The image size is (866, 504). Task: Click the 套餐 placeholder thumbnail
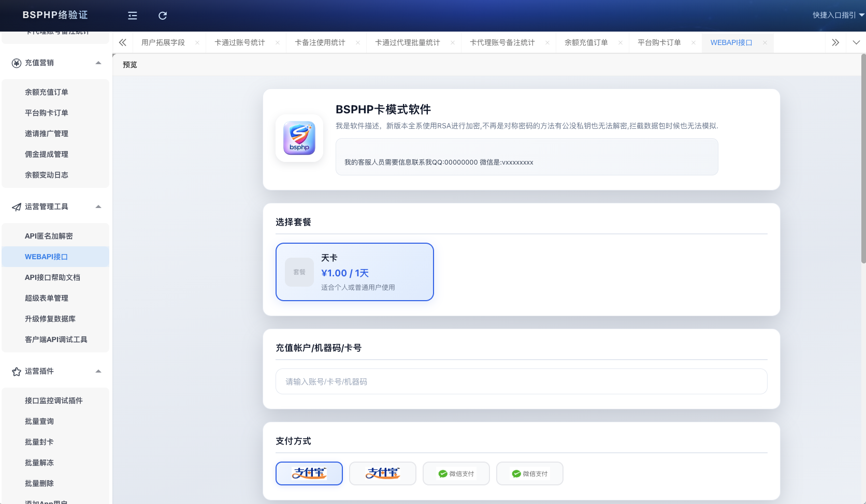click(299, 272)
